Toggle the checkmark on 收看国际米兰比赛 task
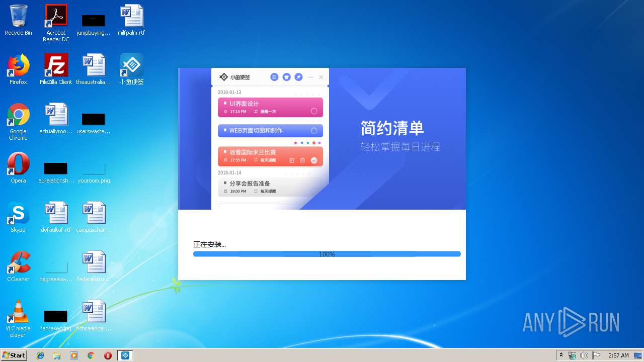644x362 pixels. pyautogui.click(x=314, y=160)
